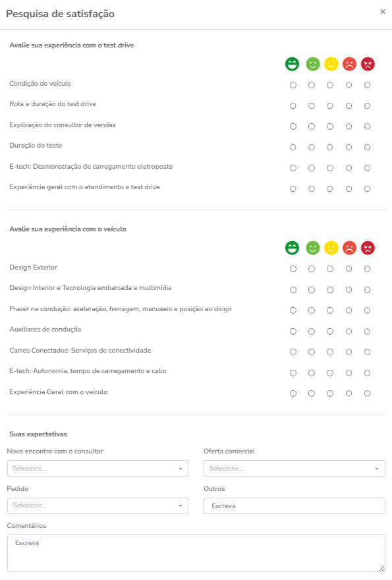Close the Pesquisa de satisfação dialog
Screen dimensions: 392x580
point(383,11)
